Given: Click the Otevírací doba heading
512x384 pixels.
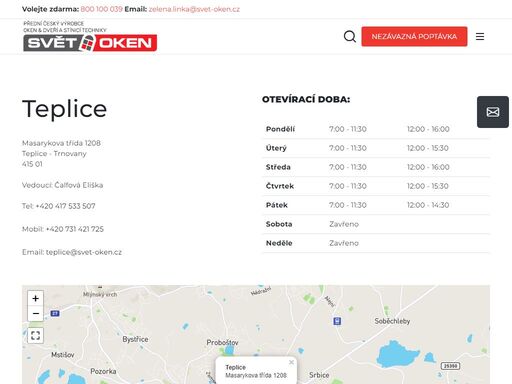Looking at the screenshot, I should coord(306,99).
